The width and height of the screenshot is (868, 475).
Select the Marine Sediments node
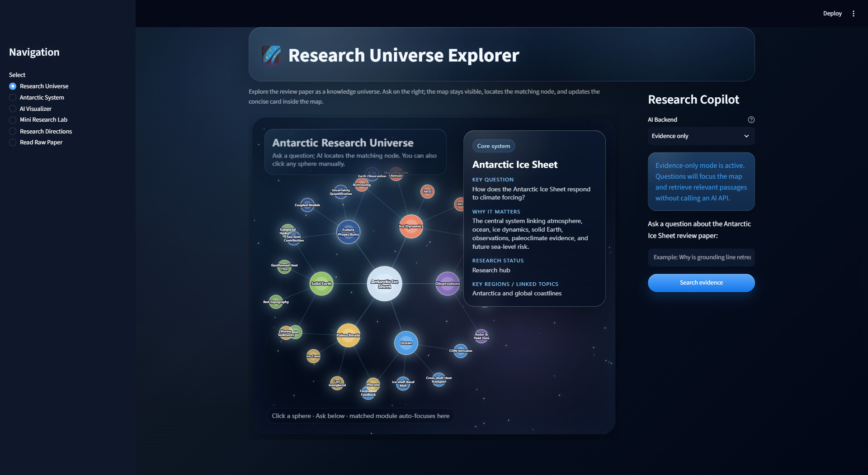[286, 333]
